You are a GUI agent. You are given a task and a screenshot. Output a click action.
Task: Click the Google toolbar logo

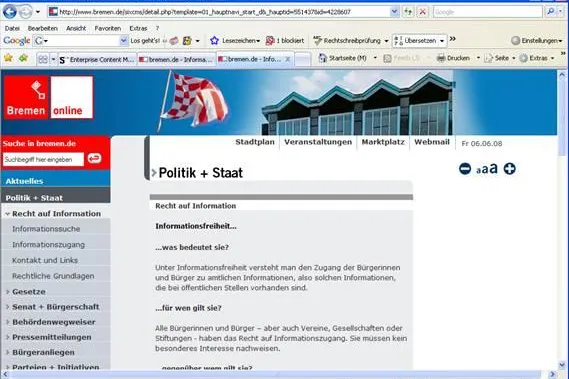tap(17, 41)
